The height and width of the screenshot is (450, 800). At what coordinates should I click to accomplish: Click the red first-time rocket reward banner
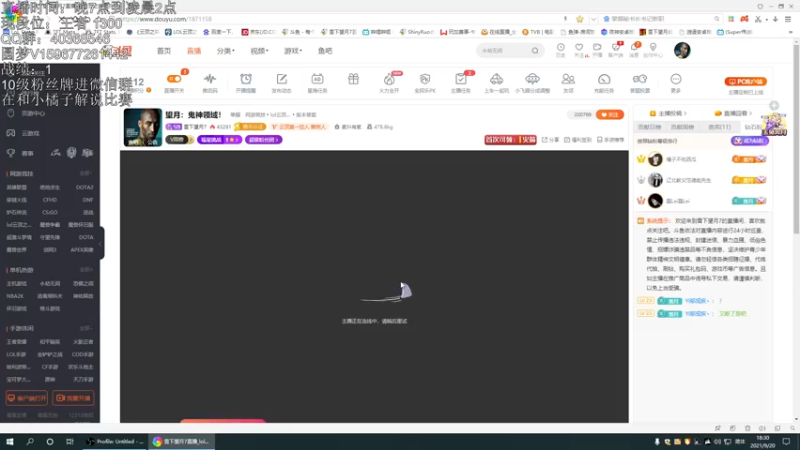510,140
